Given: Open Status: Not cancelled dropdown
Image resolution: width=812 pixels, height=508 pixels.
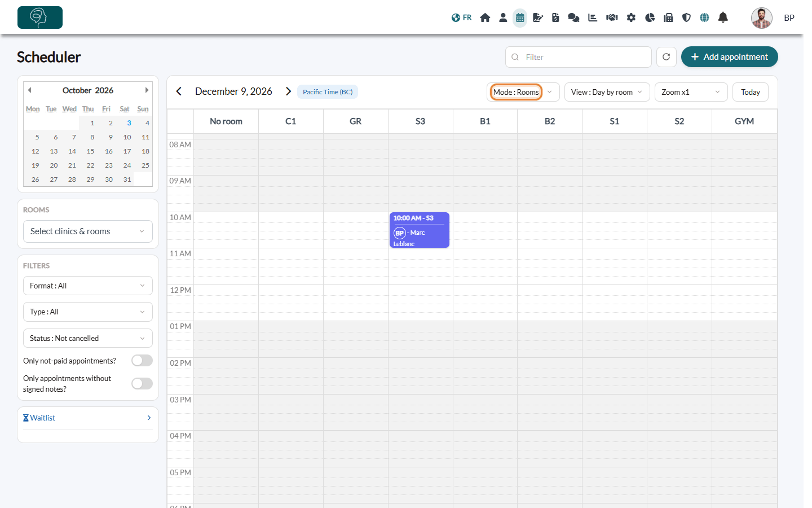Looking at the screenshot, I should click(x=88, y=338).
